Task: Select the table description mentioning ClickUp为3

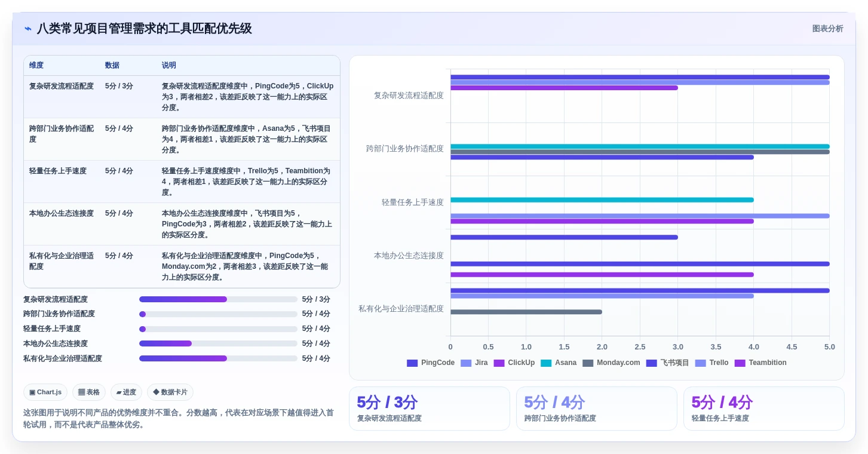Action: [x=247, y=97]
